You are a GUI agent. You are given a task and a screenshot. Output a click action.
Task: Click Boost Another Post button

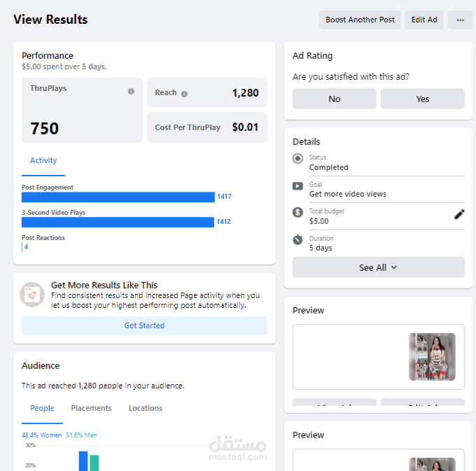360,20
